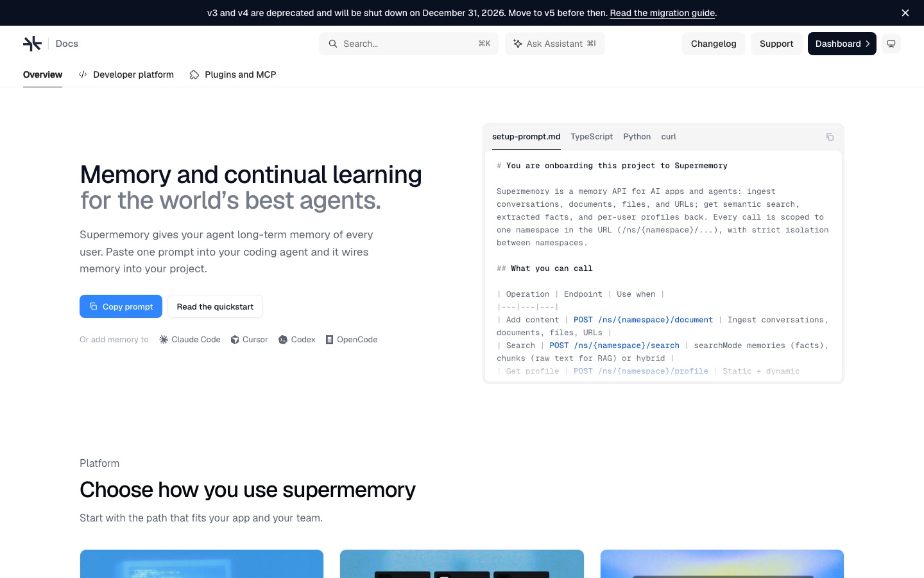This screenshot has width=924, height=578.
Task: Add memory to Claude Code
Action: click(190, 340)
